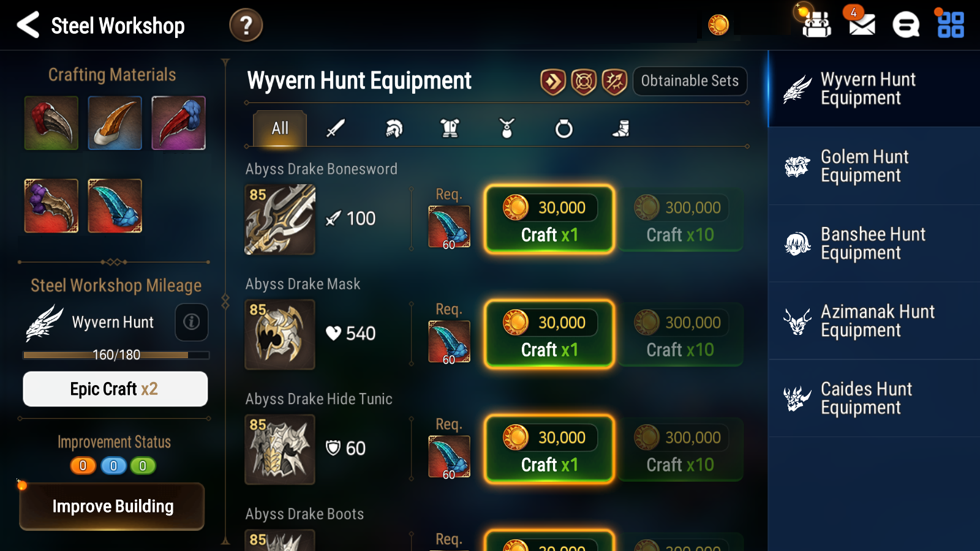Select the Abyss Drake Mask thumbnail
The image size is (980, 551).
coord(280,334)
